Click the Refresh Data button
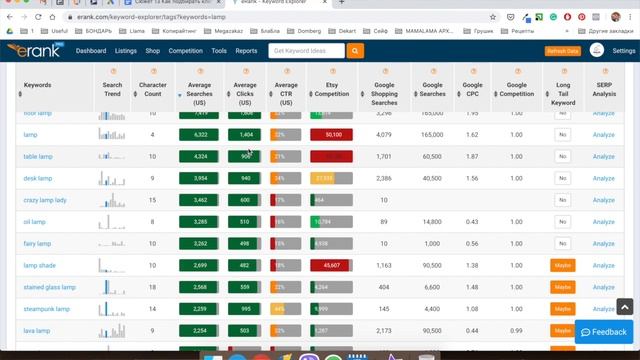 tap(562, 51)
